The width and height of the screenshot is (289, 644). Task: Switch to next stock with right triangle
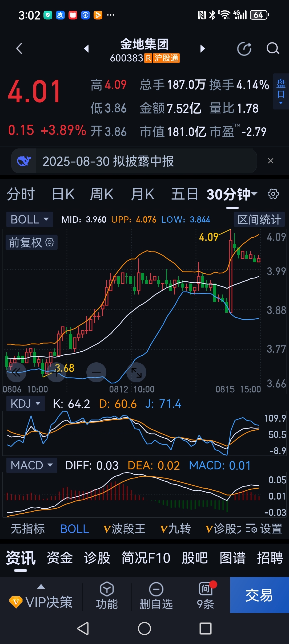click(x=203, y=48)
